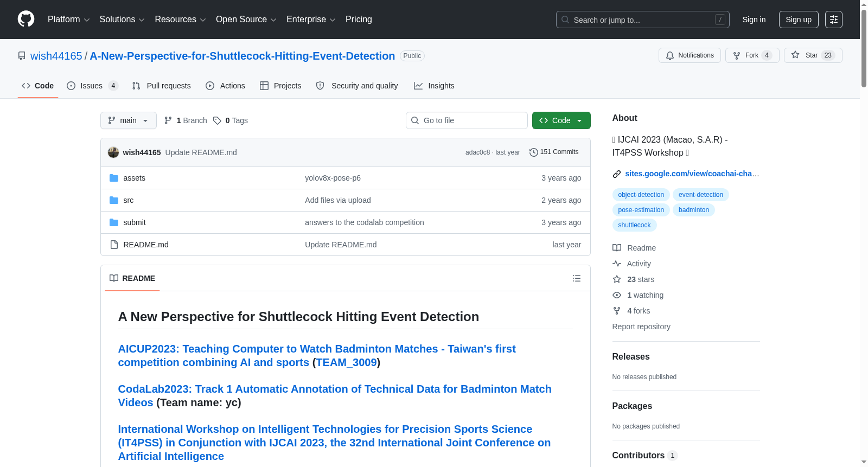The width and height of the screenshot is (868, 467).
Task: Focus the Search or jump to field
Action: 642,20
